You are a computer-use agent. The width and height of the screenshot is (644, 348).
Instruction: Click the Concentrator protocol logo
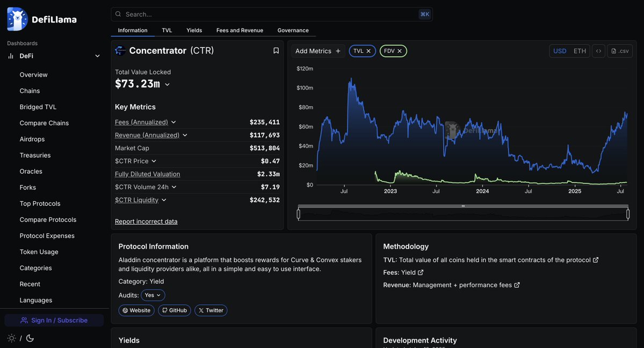point(120,50)
